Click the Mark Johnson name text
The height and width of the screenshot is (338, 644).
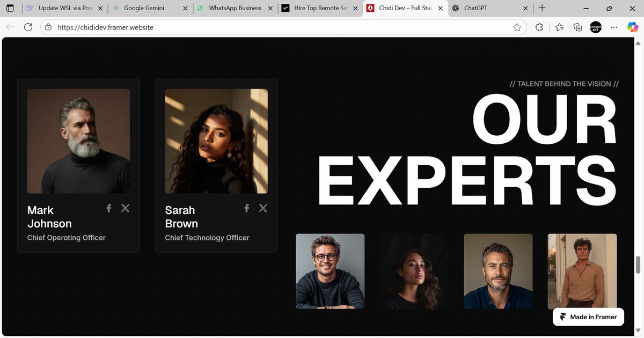49,217
